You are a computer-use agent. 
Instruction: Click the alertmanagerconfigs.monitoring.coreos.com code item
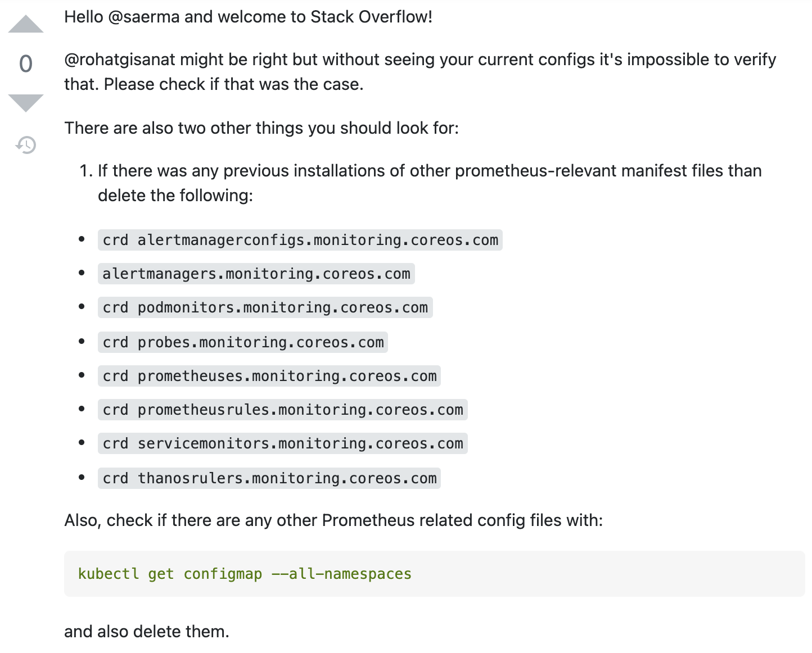coord(300,240)
